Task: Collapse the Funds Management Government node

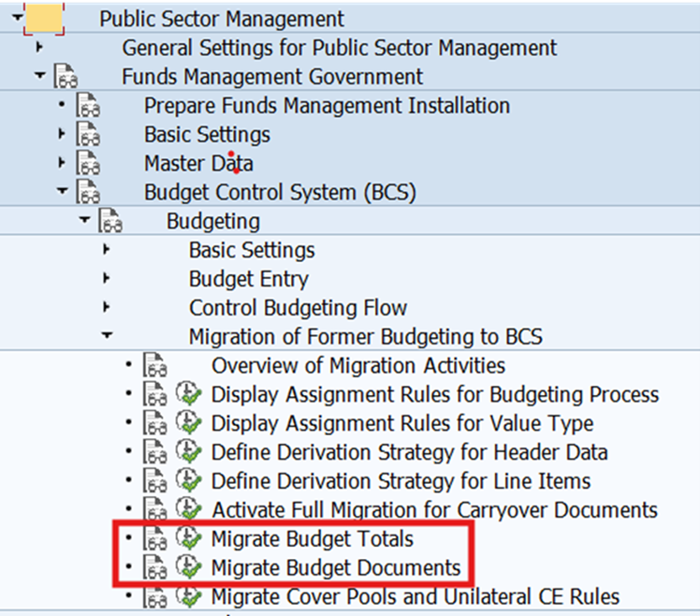Action: pyautogui.click(x=38, y=77)
